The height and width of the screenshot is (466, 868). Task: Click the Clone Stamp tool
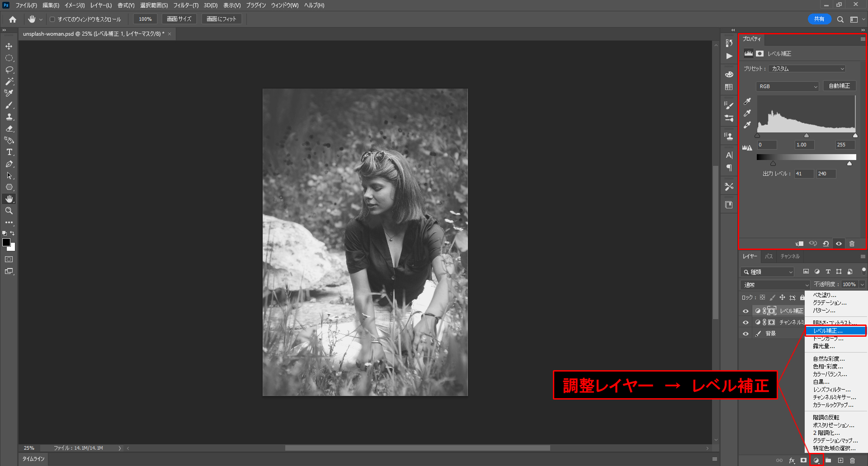click(x=9, y=117)
